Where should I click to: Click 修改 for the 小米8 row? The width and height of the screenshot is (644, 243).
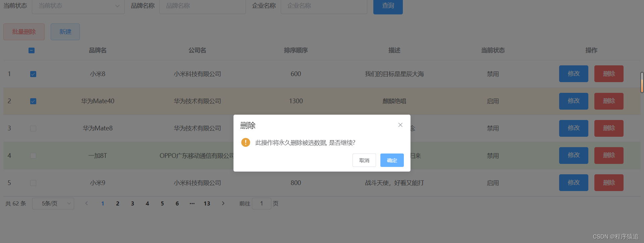coord(574,74)
